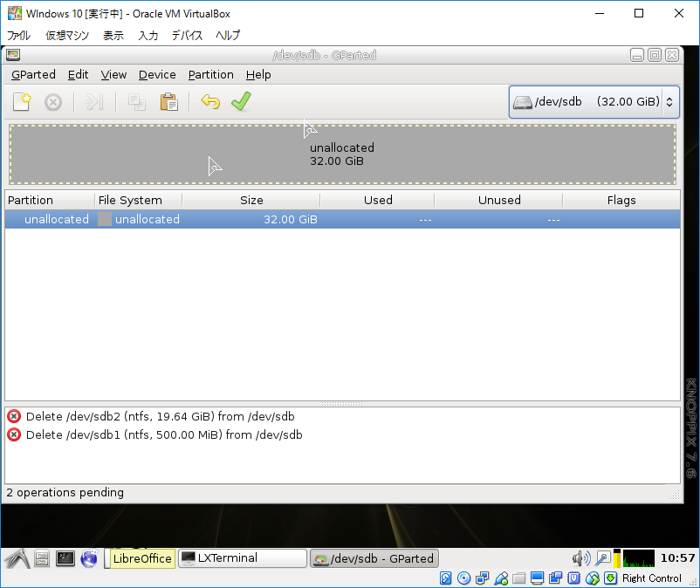700x588 pixels.
Task: Open VirtualBox 入力 menu
Action: [148, 35]
